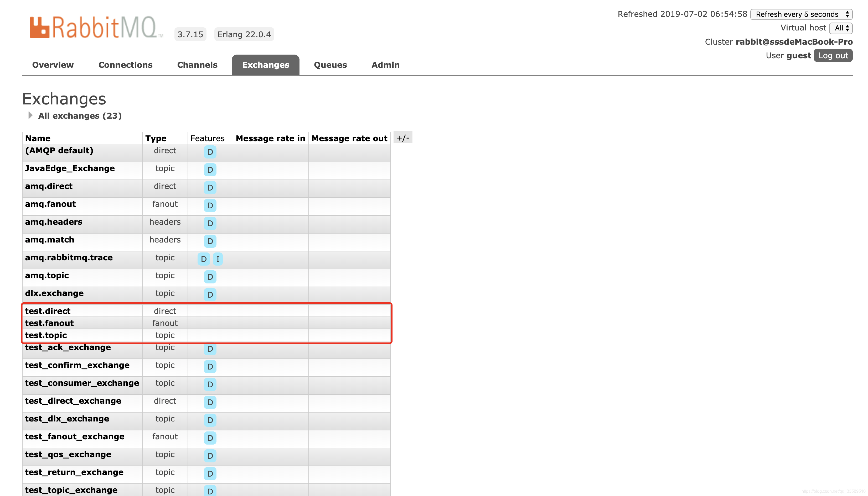868x496 pixels.
Task: Open the Refresh every 5 seconds dropdown
Action: click(801, 14)
